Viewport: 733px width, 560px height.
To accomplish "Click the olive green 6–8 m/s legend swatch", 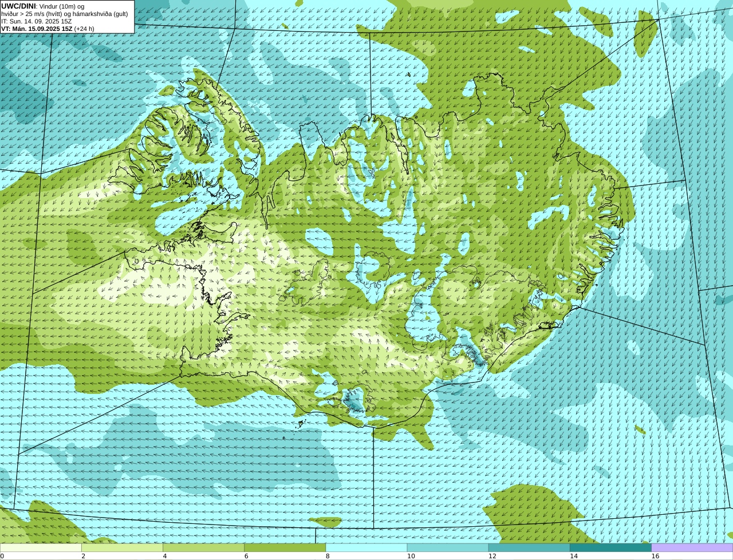I will pos(285,548).
